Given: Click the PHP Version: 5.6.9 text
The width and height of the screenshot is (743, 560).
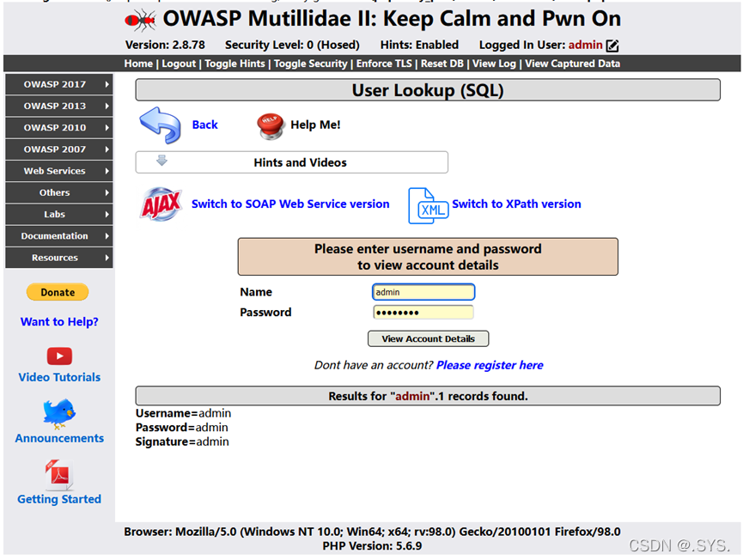Looking at the screenshot, I should (x=372, y=545).
